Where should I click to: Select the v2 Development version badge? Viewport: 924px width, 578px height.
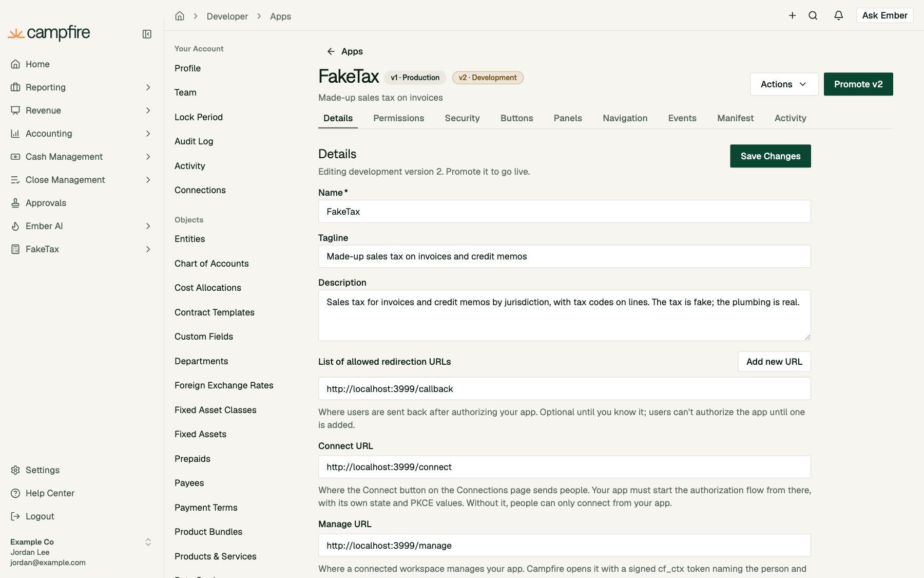[488, 78]
